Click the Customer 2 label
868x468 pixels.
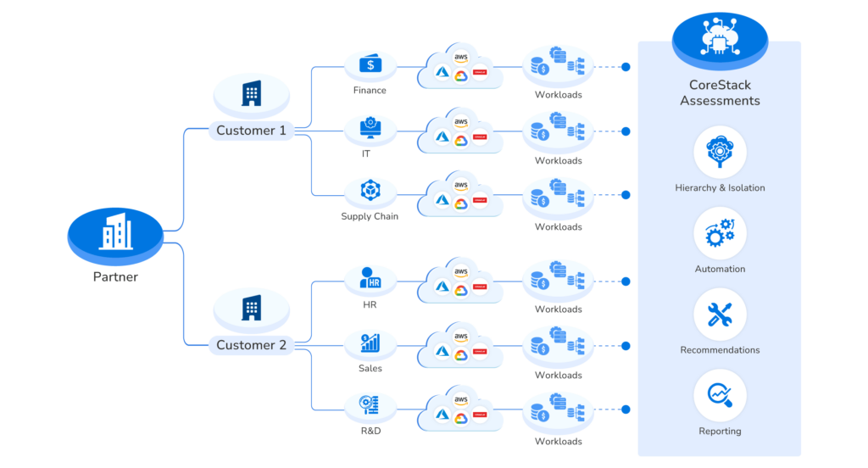point(252,345)
